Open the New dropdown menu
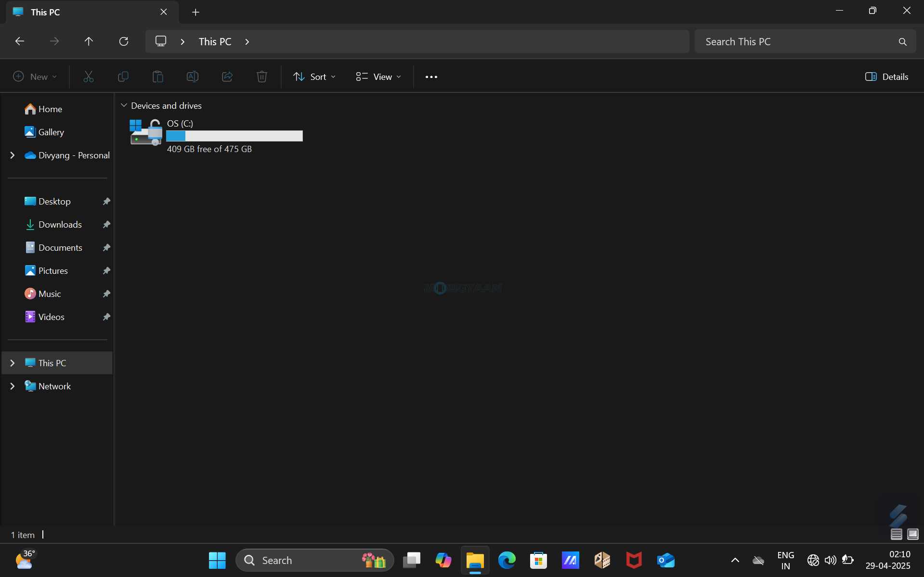The height and width of the screenshot is (577, 924). click(35, 77)
